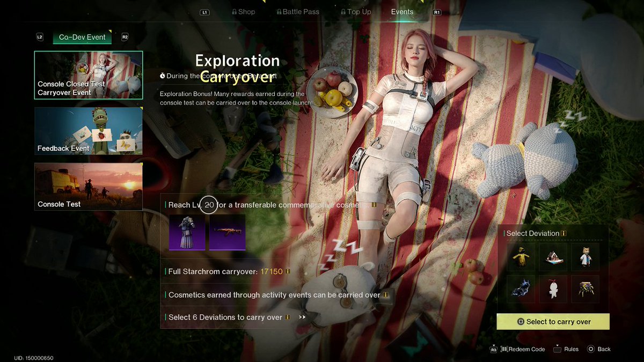Viewport: 644px width, 362px height.
Task: Click the barcode icon before Redeem Code
Action: (x=504, y=349)
